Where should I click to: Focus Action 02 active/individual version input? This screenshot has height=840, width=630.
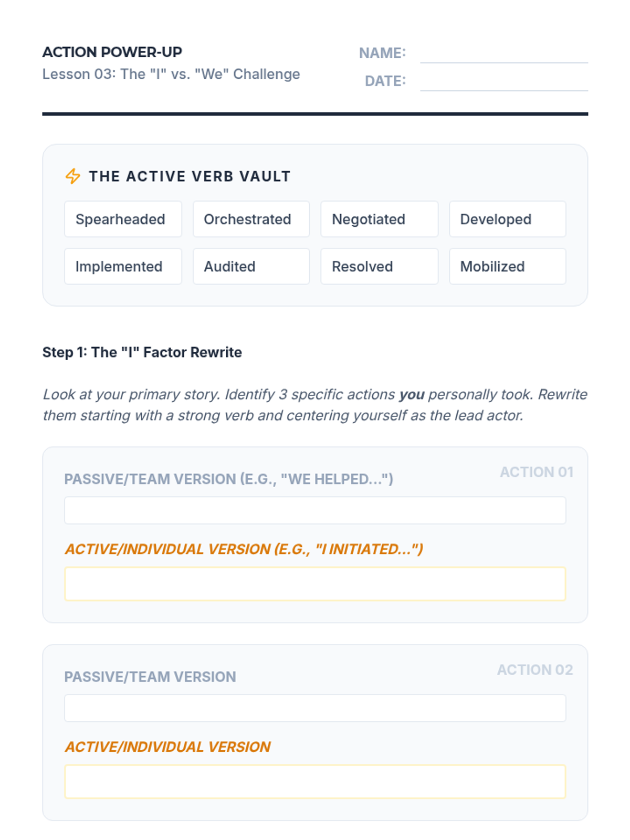pyautogui.click(x=315, y=782)
